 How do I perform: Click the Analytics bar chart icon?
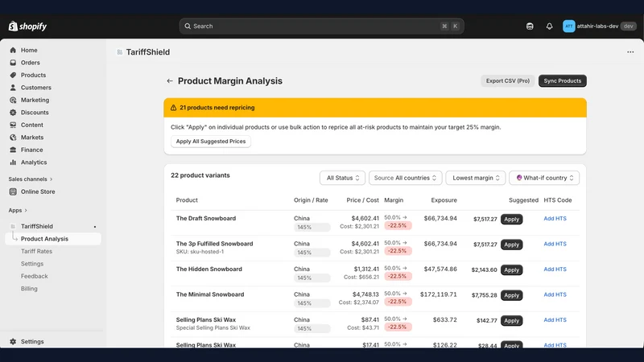click(13, 162)
